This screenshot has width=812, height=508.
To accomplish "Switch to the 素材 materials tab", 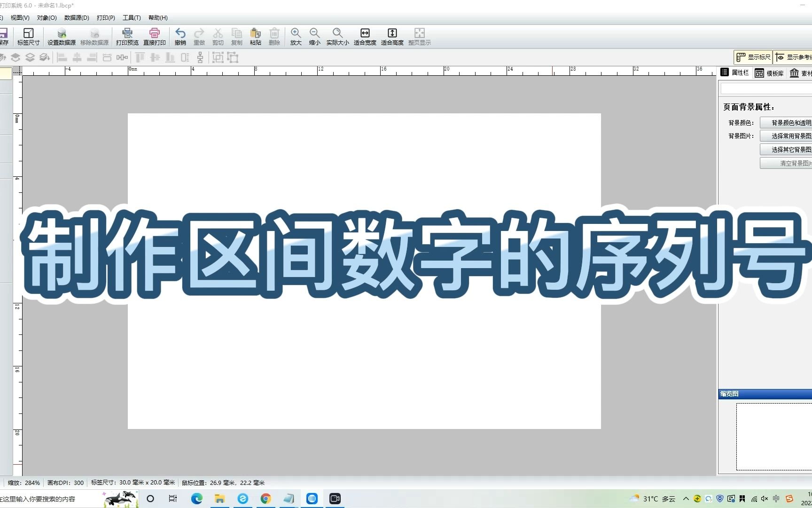I will tap(800, 73).
